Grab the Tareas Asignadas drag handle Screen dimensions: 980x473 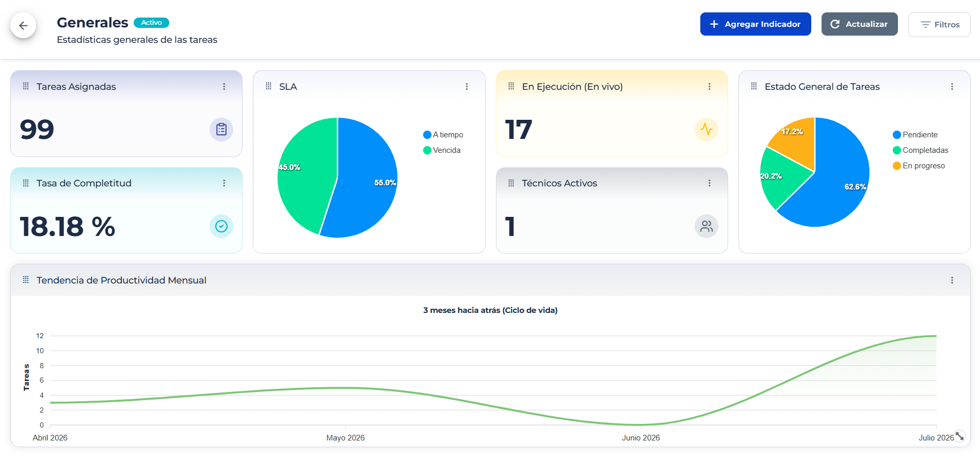point(26,86)
